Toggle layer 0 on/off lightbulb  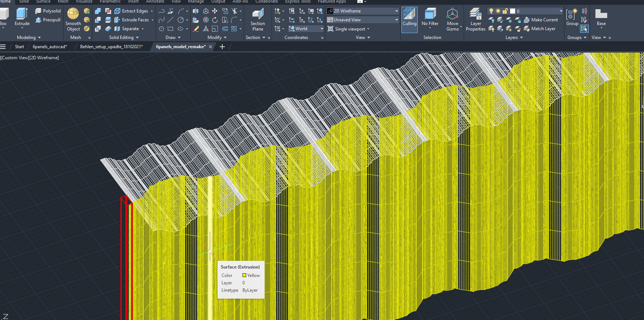coord(491,11)
